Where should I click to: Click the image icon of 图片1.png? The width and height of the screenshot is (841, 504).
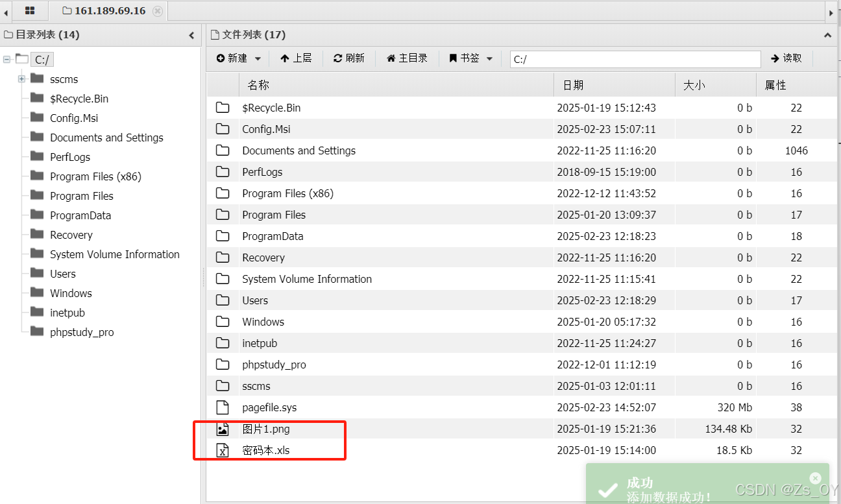tap(223, 429)
